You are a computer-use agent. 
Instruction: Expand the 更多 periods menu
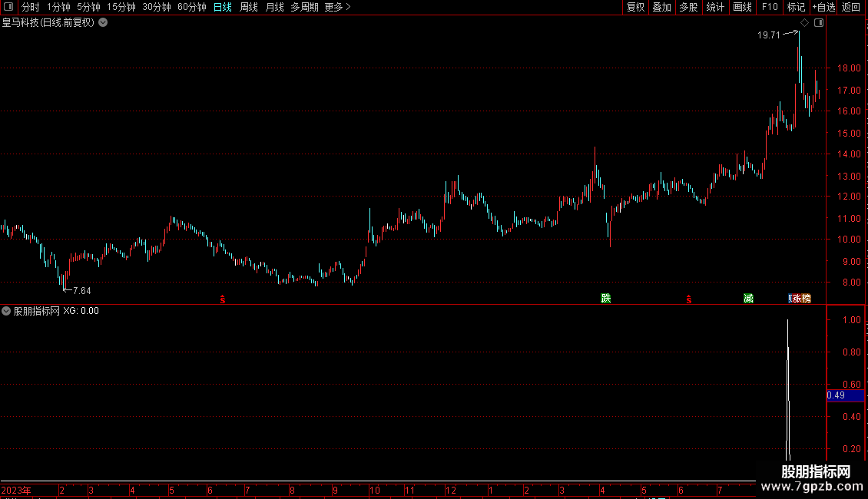coord(338,7)
